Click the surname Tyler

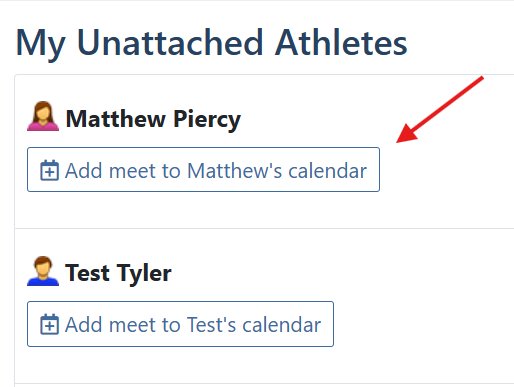[x=144, y=274]
